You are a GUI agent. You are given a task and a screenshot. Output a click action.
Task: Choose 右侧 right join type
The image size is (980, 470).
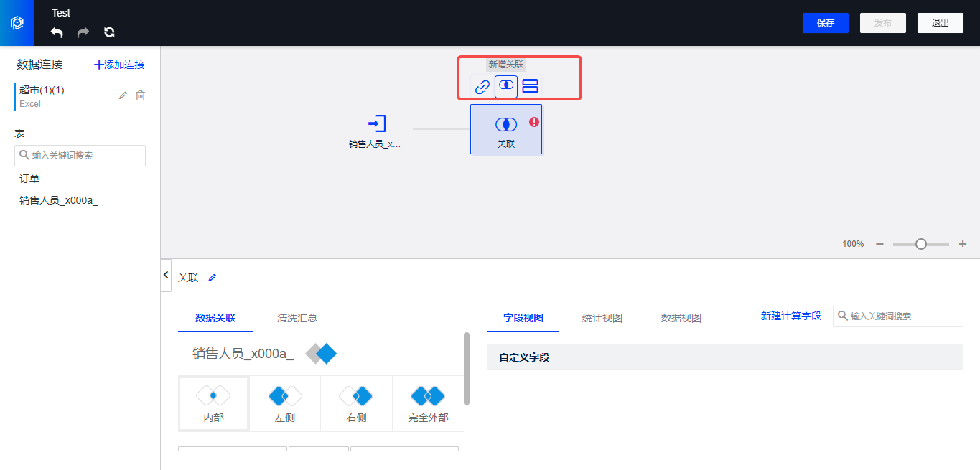point(357,403)
